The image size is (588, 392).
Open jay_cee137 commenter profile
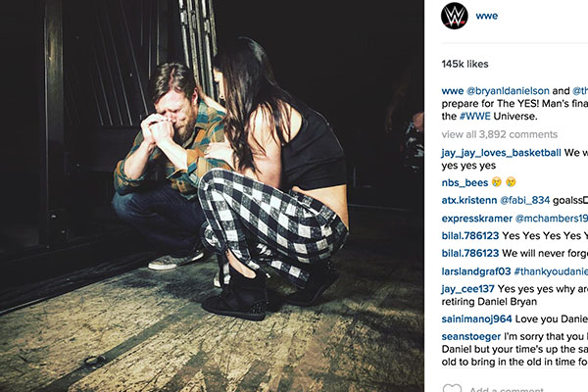(468, 289)
